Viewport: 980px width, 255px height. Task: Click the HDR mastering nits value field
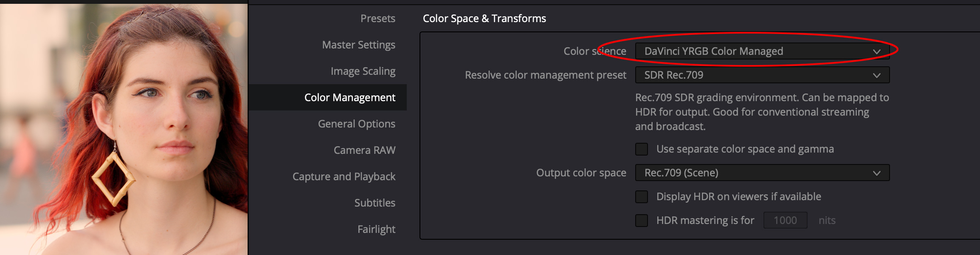tap(785, 220)
